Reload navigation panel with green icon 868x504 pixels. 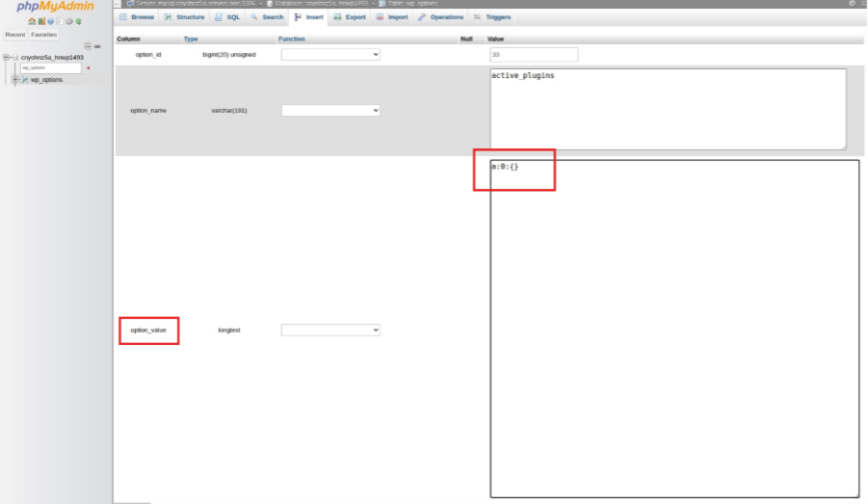79,21
